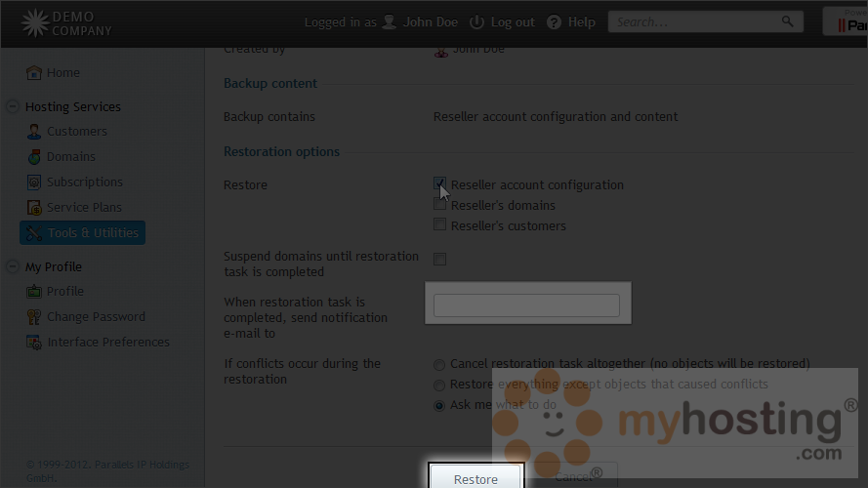This screenshot has width=868, height=488.
Task: Click the Restoration options section heading
Action: [x=282, y=151]
